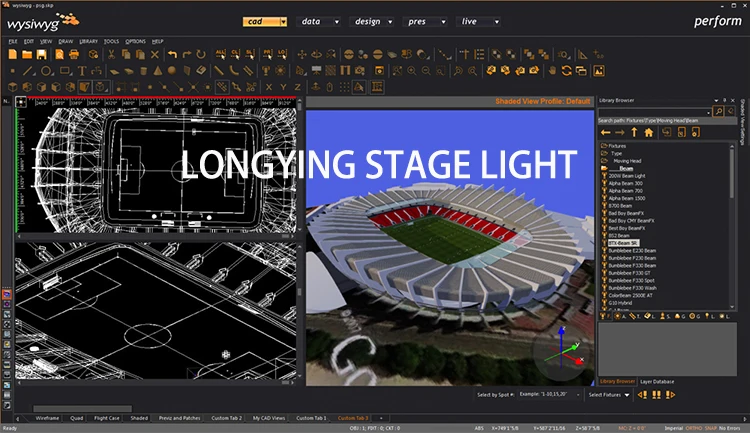This screenshot has width=750, height=433.
Task: Click the Zoom in magnifier icon
Action: point(412,71)
